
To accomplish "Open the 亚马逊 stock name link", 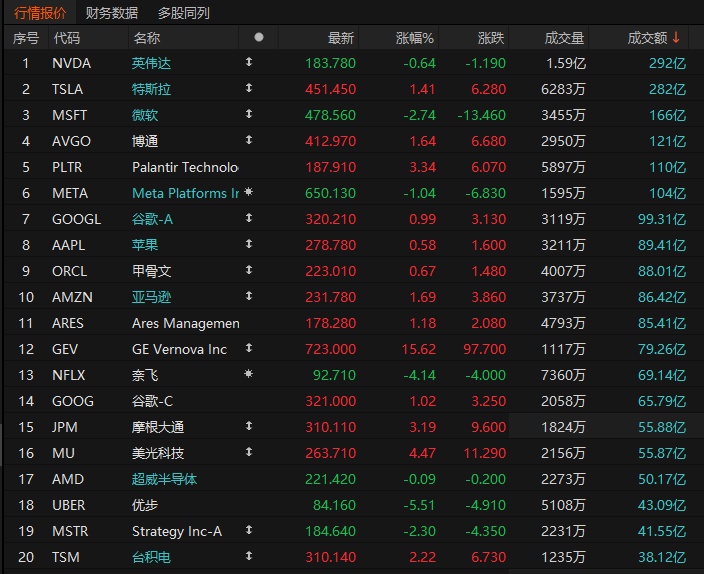I will point(151,297).
